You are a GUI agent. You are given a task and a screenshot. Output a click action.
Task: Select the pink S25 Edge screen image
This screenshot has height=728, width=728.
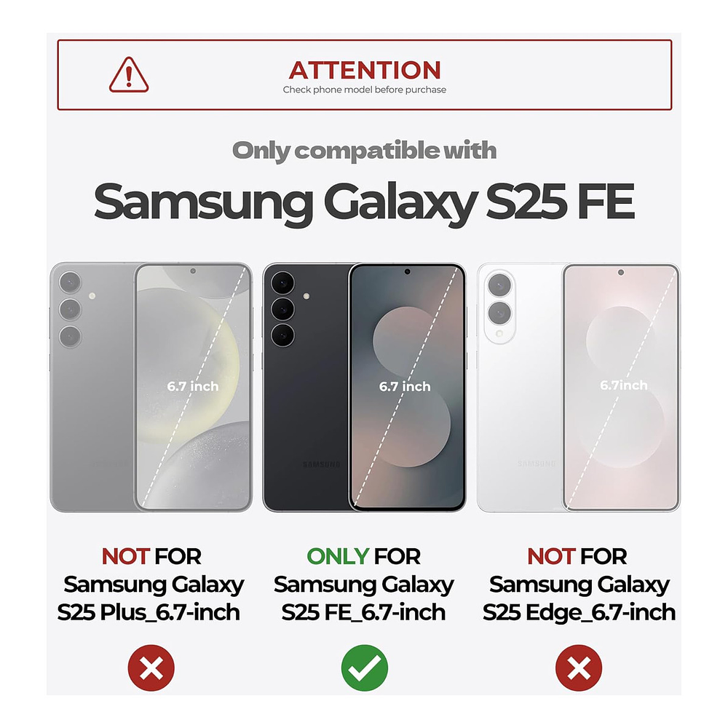(x=621, y=388)
